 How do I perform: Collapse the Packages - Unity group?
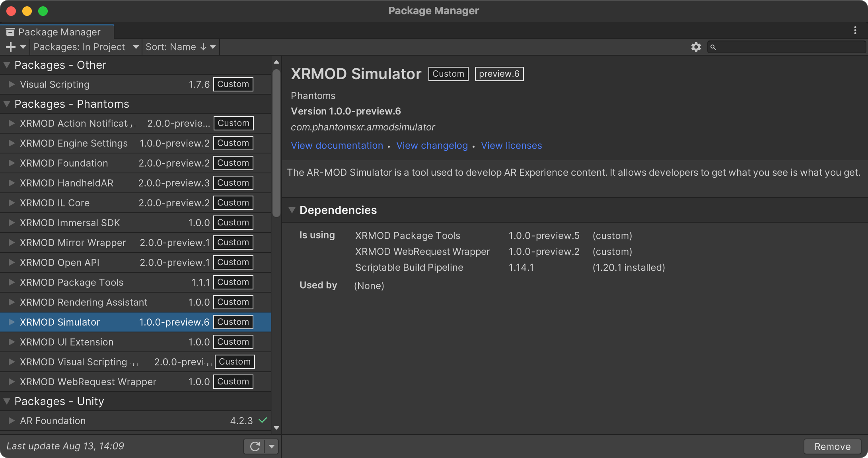pos(7,401)
